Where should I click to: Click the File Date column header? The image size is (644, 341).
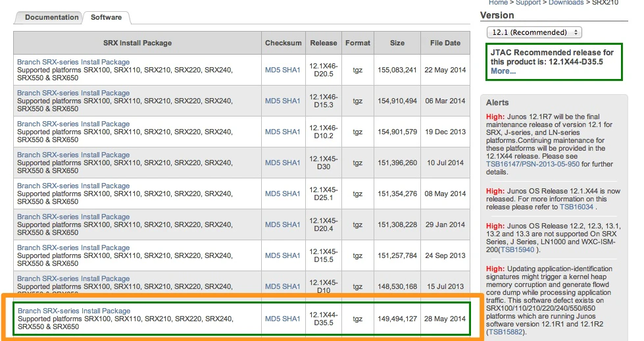point(445,43)
